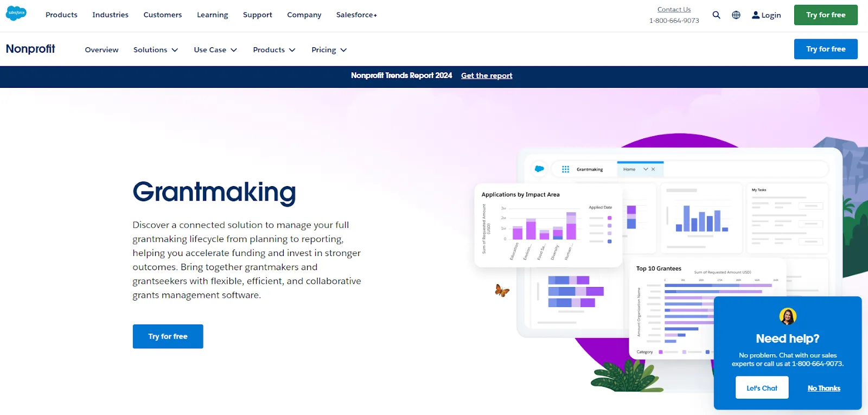
Task: Click the chat agent avatar
Action: coord(788,316)
